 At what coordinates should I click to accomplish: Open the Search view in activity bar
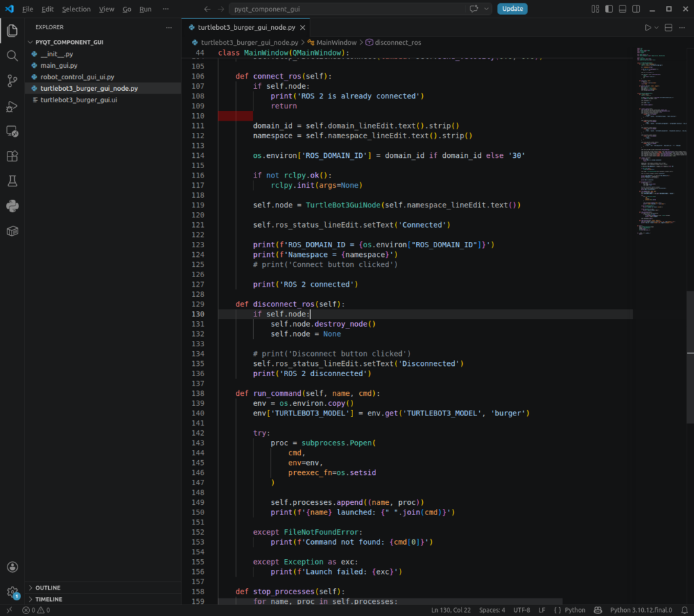pos(12,56)
